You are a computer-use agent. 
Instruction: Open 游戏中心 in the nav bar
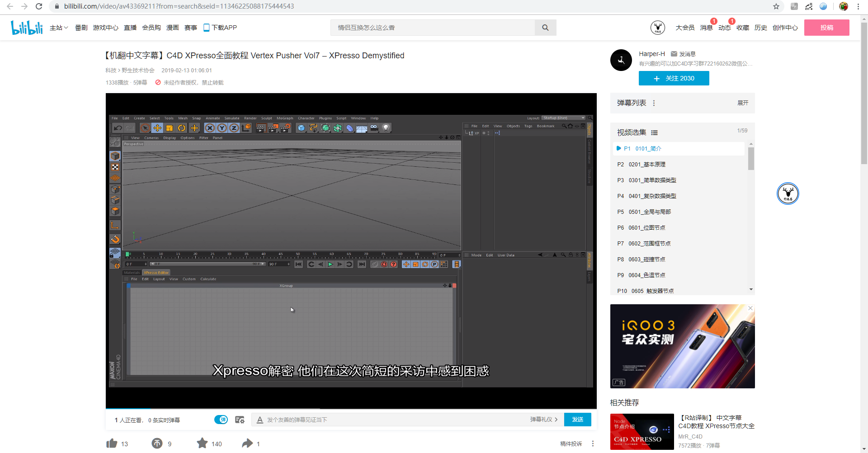coord(106,28)
